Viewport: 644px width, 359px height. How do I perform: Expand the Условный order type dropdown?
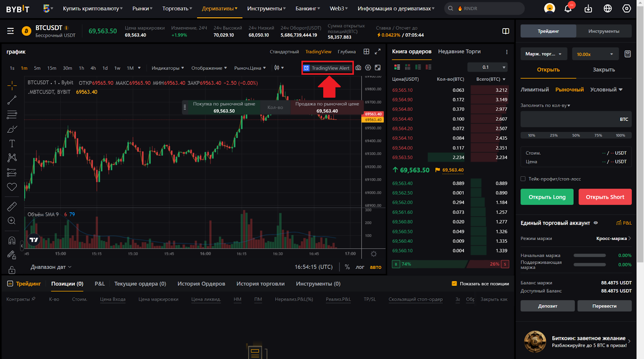[606, 89]
